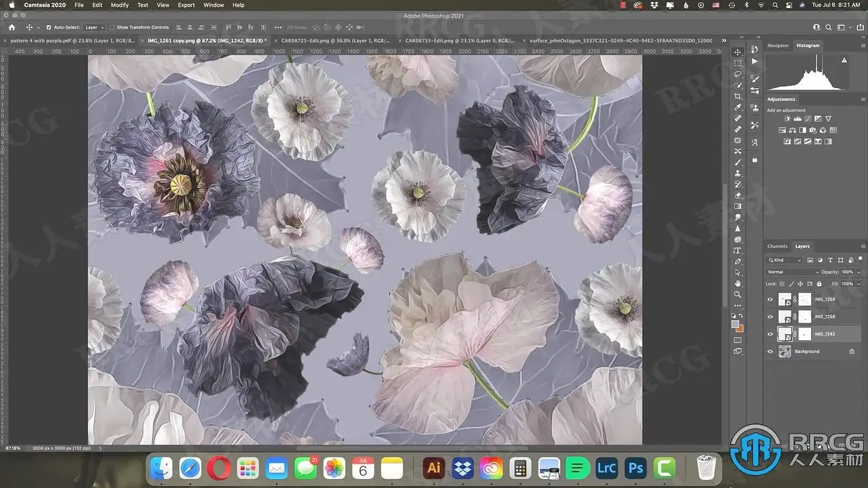The height and width of the screenshot is (488, 868).
Task: Expand the layer Opacity slider dropdown
Action: (859, 272)
